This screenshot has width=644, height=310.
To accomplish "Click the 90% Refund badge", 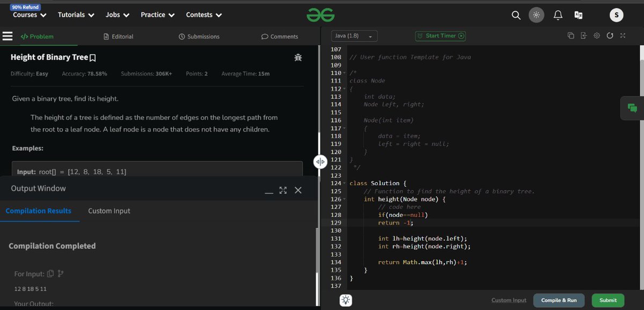I will [x=25, y=7].
